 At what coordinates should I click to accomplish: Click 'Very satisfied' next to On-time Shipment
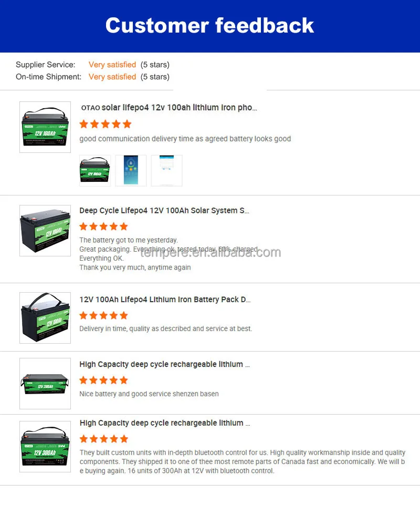click(x=112, y=77)
